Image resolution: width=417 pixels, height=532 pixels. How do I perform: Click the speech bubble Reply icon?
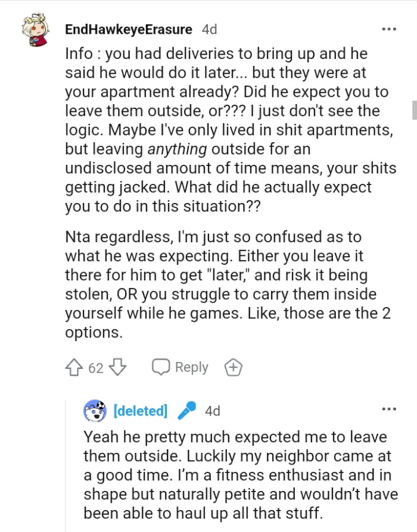[160, 367]
